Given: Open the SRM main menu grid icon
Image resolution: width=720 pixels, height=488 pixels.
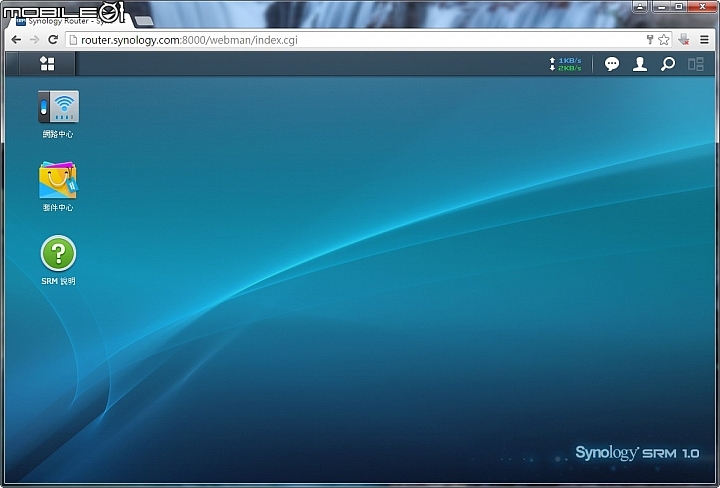Looking at the screenshot, I should [47, 64].
